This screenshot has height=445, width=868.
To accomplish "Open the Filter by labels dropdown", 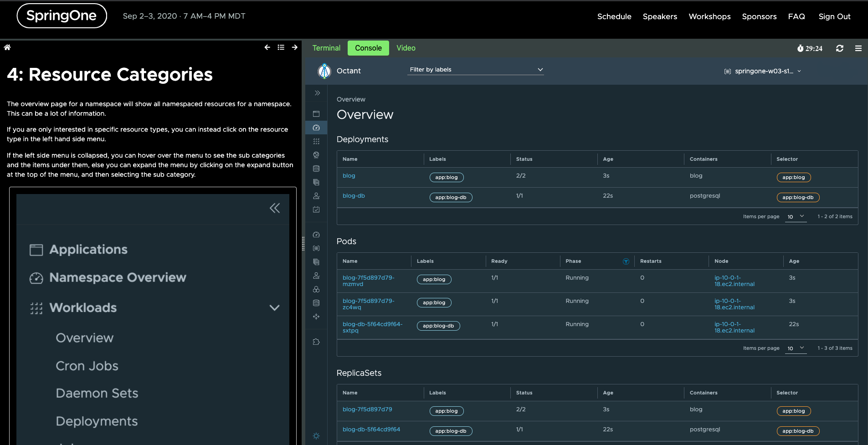I will [x=476, y=70].
